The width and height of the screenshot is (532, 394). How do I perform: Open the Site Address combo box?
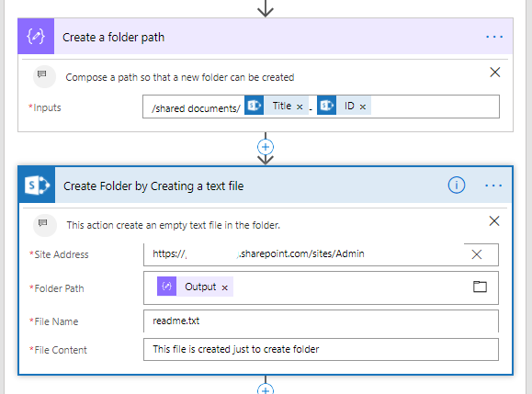point(303,254)
